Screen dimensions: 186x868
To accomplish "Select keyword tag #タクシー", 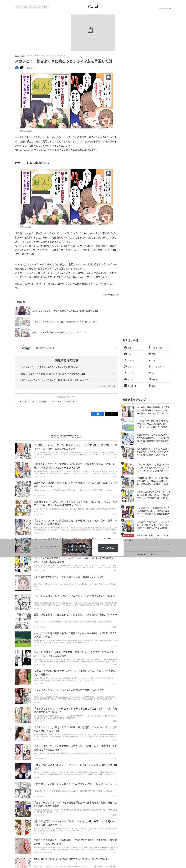I will tap(70, 401).
